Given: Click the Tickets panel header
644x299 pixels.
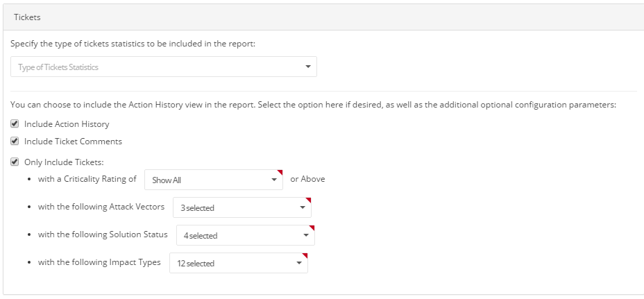Looking at the screenshot, I should [322, 17].
